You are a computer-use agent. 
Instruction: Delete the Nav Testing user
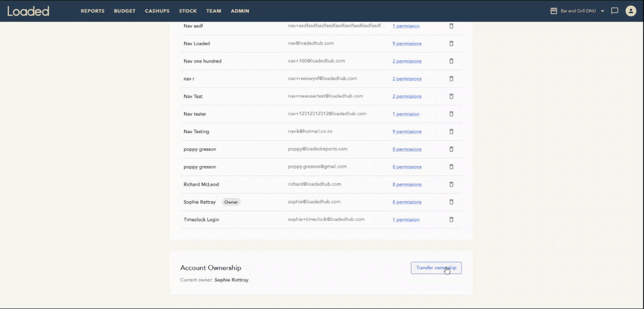[451, 132]
